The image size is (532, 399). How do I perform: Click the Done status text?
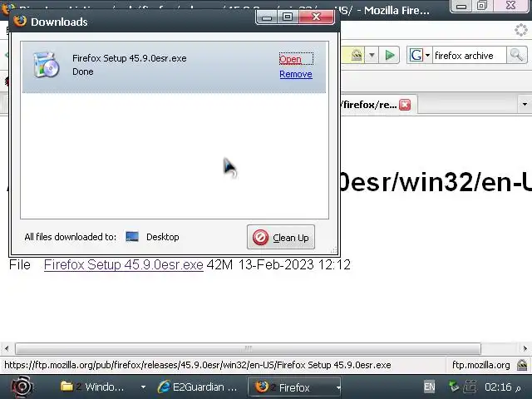(x=83, y=71)
